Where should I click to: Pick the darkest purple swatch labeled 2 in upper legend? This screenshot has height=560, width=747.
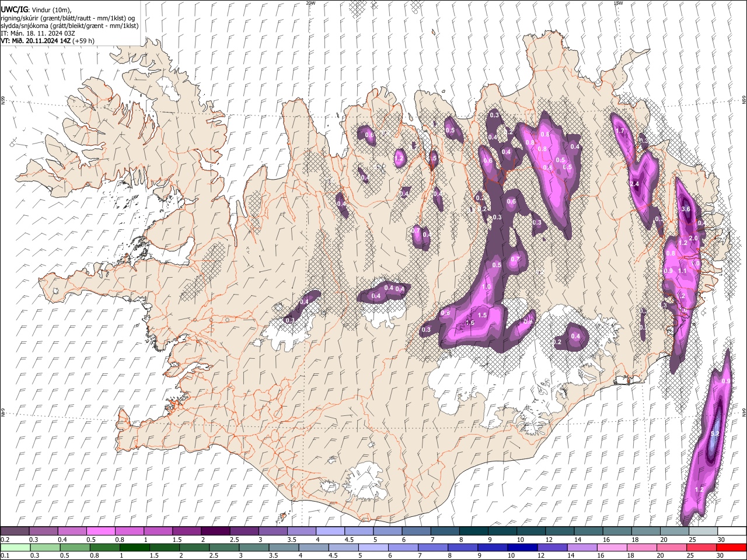tap(215, 531)
